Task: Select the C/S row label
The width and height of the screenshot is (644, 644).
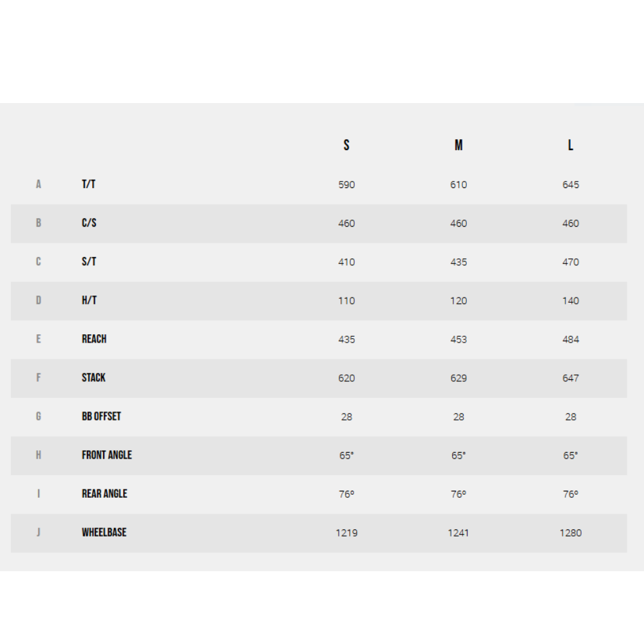Action: [x=89, y=223]
